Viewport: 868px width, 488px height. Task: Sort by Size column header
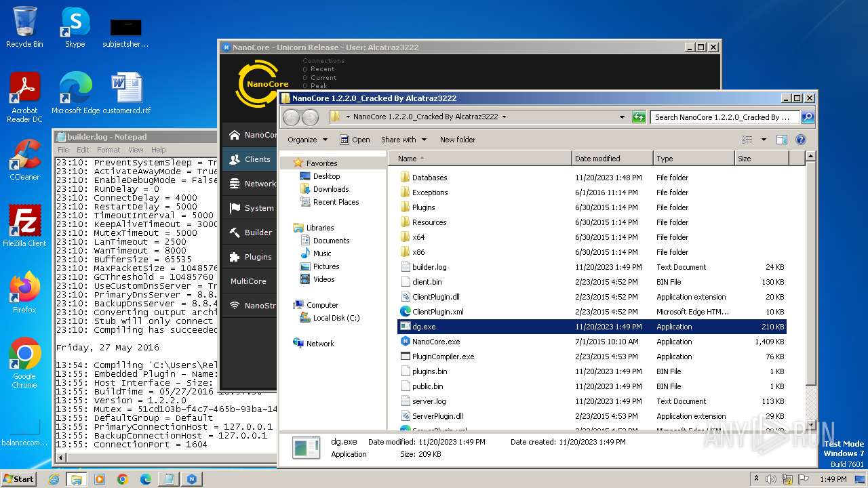(x=762, y=159)
